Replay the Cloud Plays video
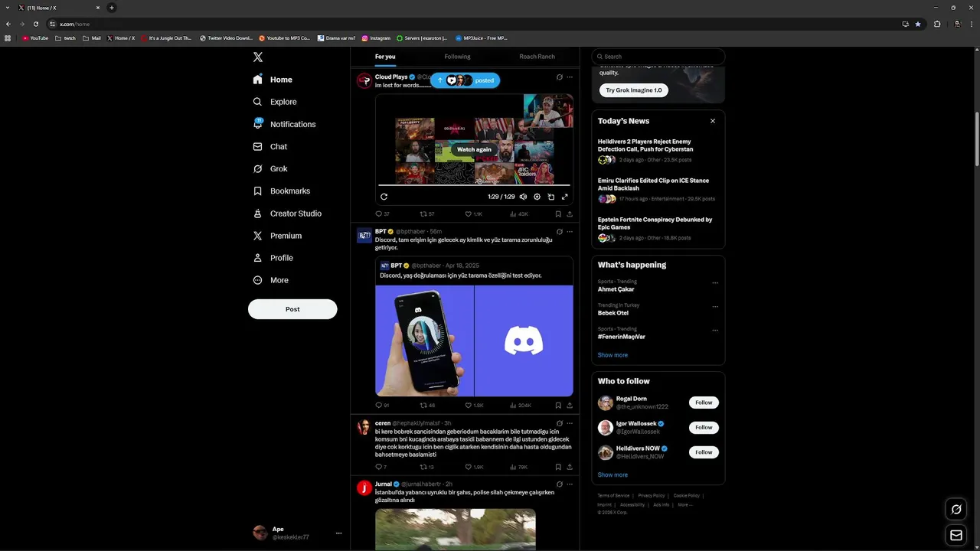980x551 pixels. pyautogui.click(x=384, y=197)
